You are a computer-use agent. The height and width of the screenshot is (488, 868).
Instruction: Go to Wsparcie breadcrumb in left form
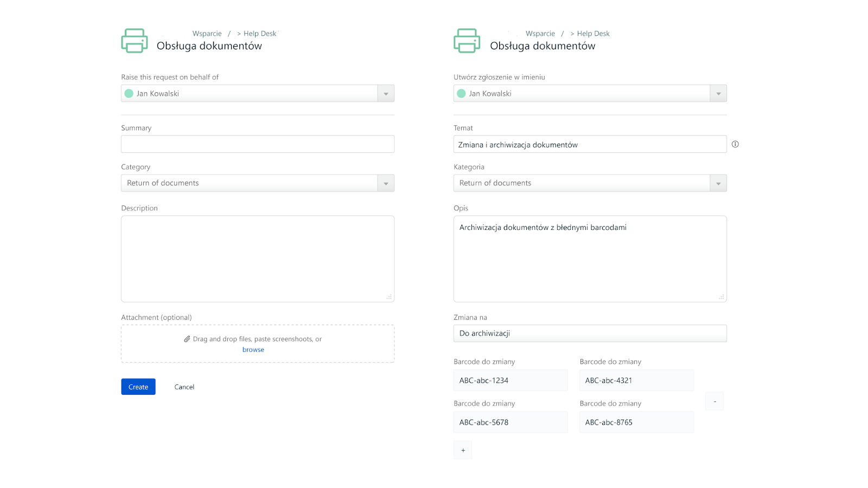tap(207, 34)
